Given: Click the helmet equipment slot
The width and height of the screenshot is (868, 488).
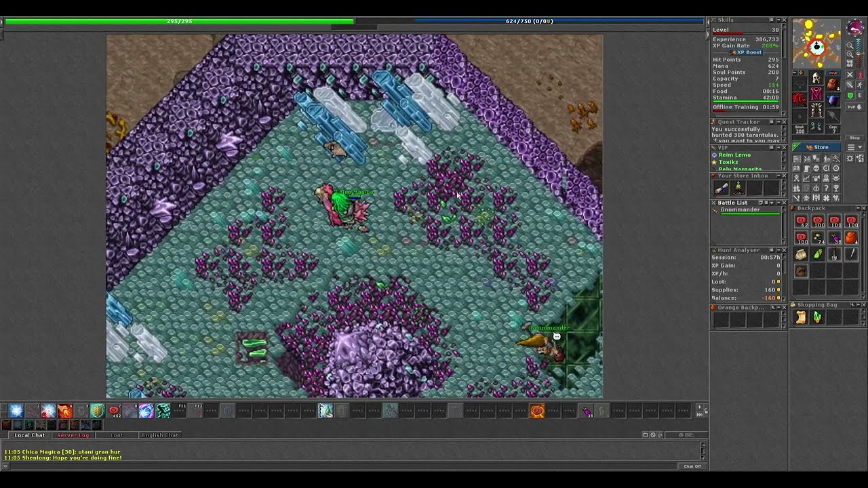Looking at the screenshot, I should pyautogui.click(x=816, y=77).
